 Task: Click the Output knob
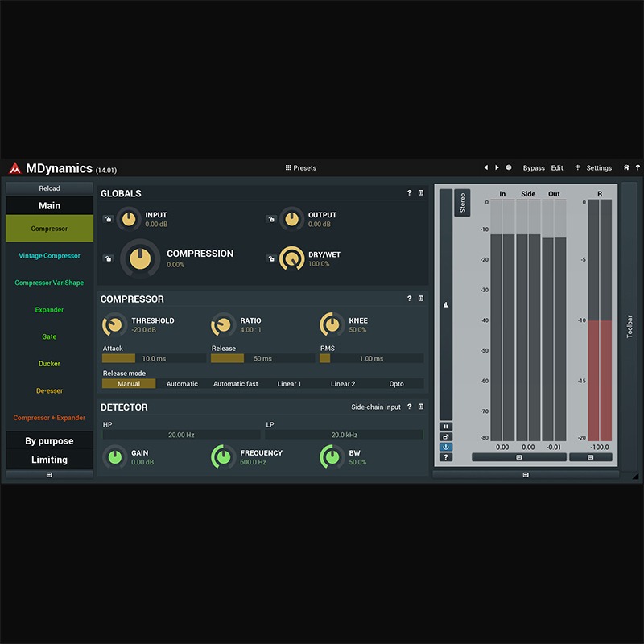pyautogui.click(x=291, y=219)
